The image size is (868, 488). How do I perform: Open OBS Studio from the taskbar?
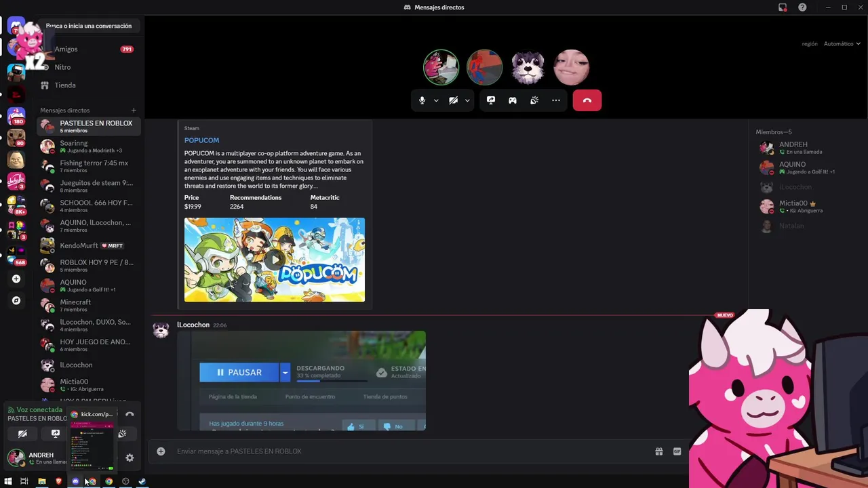coord(125,481)
